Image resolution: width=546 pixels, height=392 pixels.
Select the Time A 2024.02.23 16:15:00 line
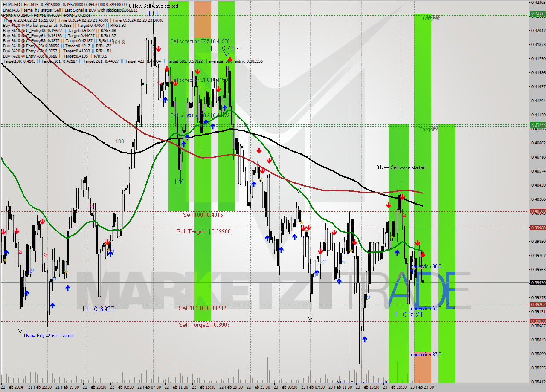pyautogui.click(x=83, y=20)
